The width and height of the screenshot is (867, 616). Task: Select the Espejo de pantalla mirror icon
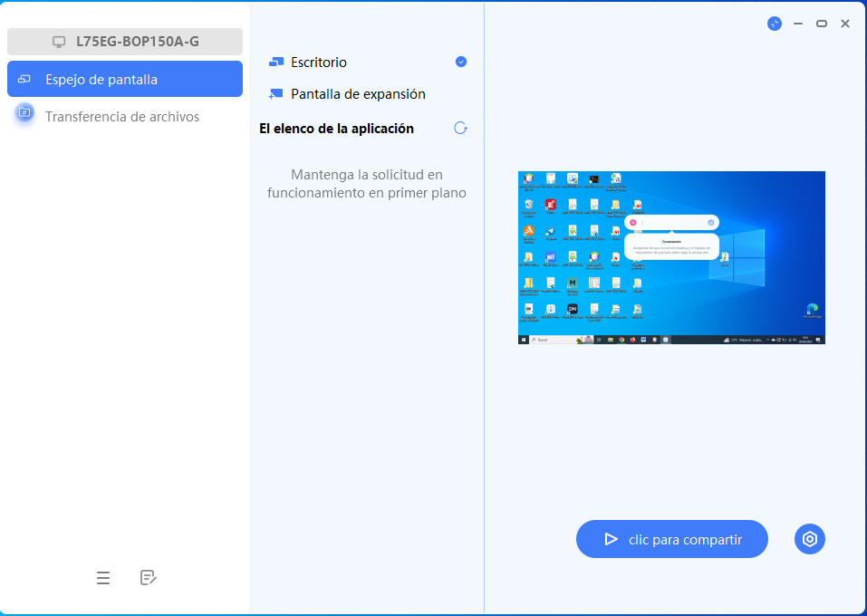pos(24,79)
